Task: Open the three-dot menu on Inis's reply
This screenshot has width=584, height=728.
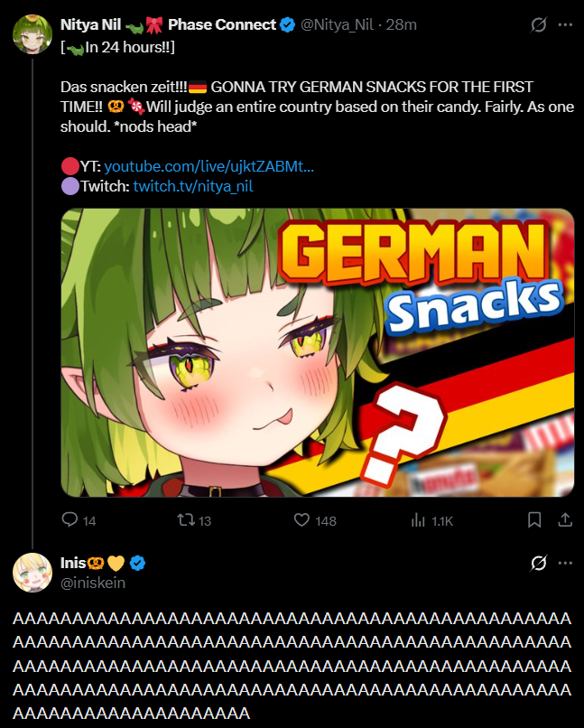Action: tap(565, 563)
